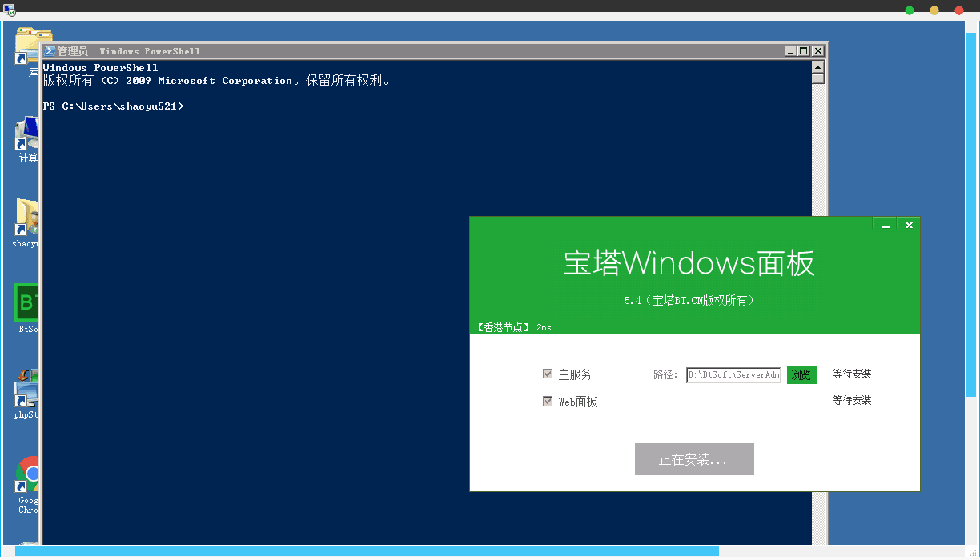This screenshot has width=980, height=560.
Task: Toggle the 主服务 checkbox
Action: click(x=548, y=374)
